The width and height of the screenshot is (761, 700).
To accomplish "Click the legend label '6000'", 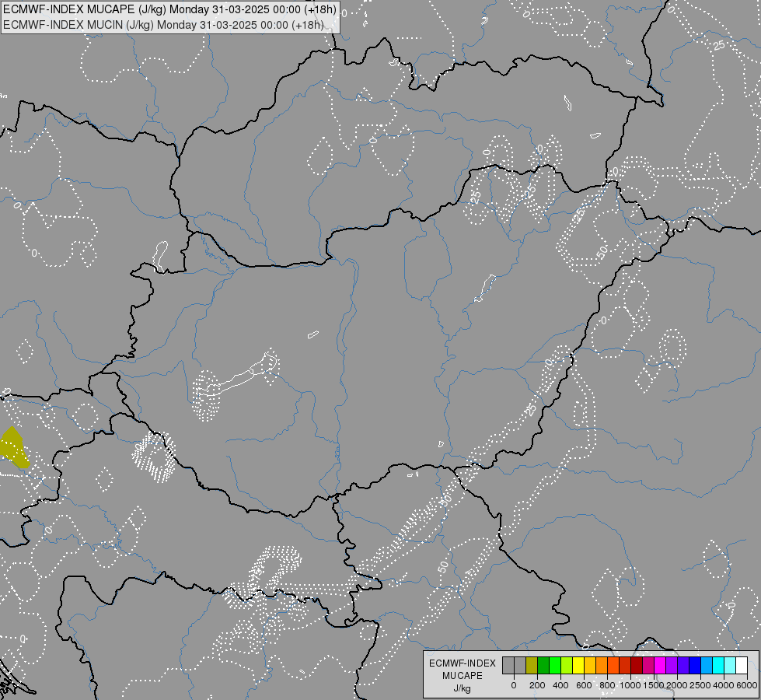I will [747, 685].
